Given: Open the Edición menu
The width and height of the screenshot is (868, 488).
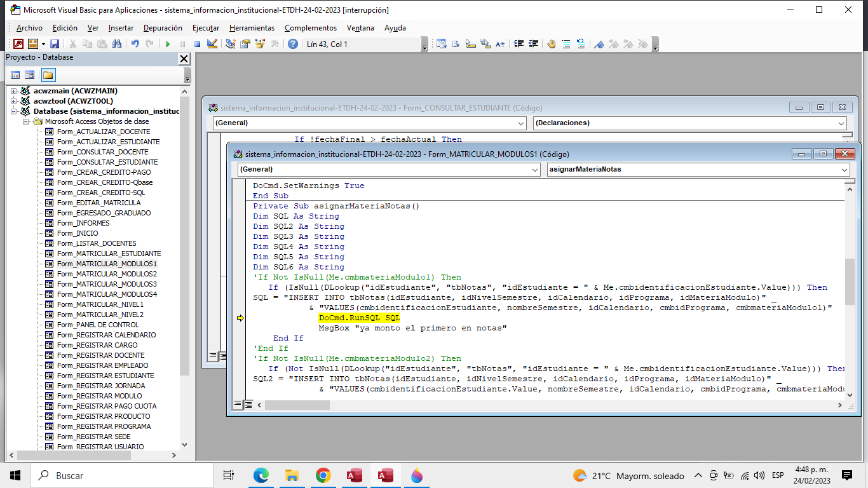Looking at the screenshot, I should (x=65, y=28).
